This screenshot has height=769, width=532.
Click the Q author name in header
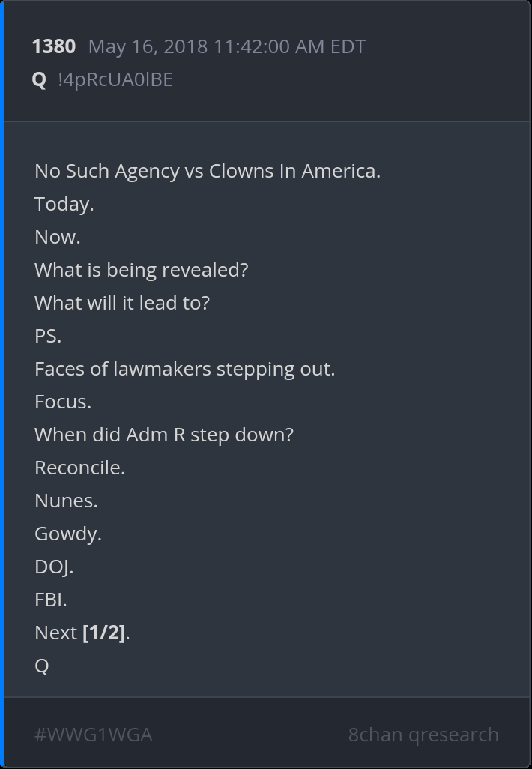[x=39, y=79]
